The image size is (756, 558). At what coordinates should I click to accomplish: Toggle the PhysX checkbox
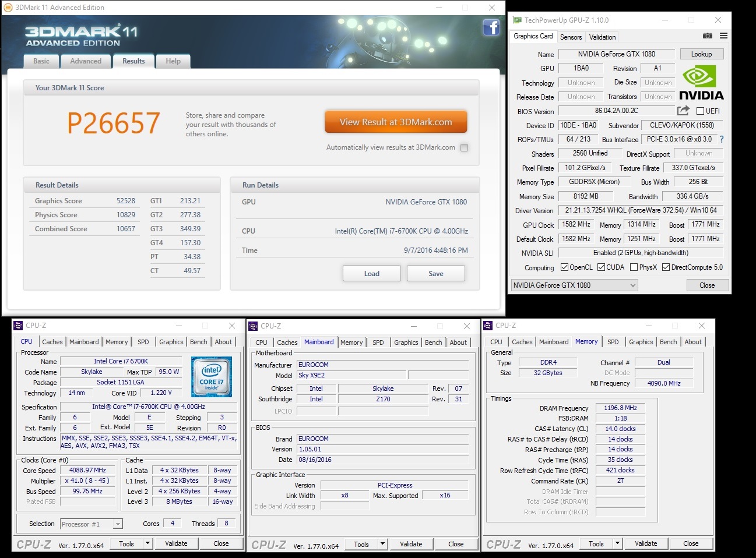pyautogui.click(x=634, y=267)
